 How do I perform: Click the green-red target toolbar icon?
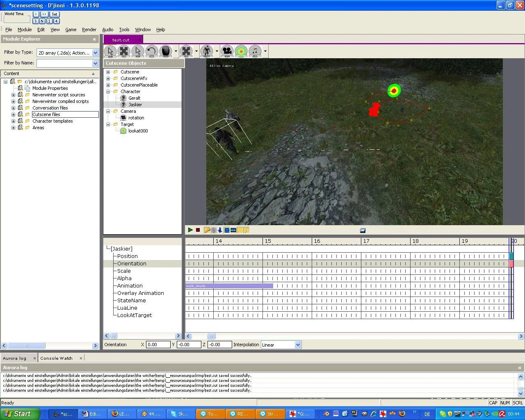pos(241,51)
